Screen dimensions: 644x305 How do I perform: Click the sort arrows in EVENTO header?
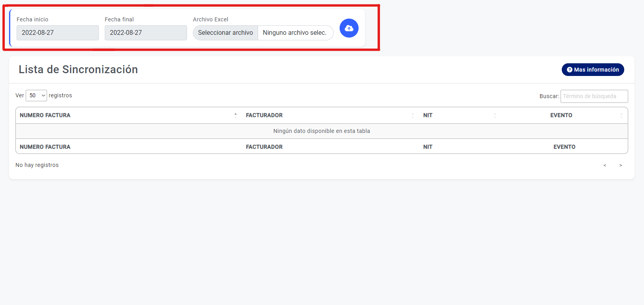pyautogui.click(x=621, y=115)
